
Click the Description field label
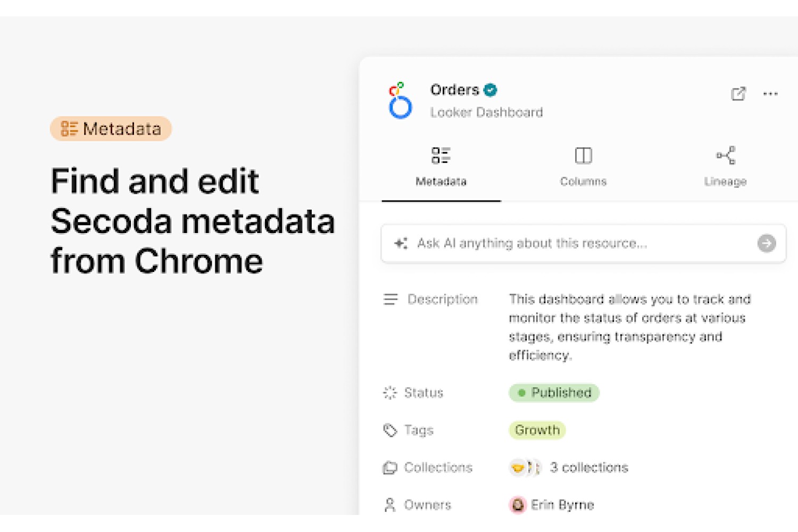tap(443, 300)
